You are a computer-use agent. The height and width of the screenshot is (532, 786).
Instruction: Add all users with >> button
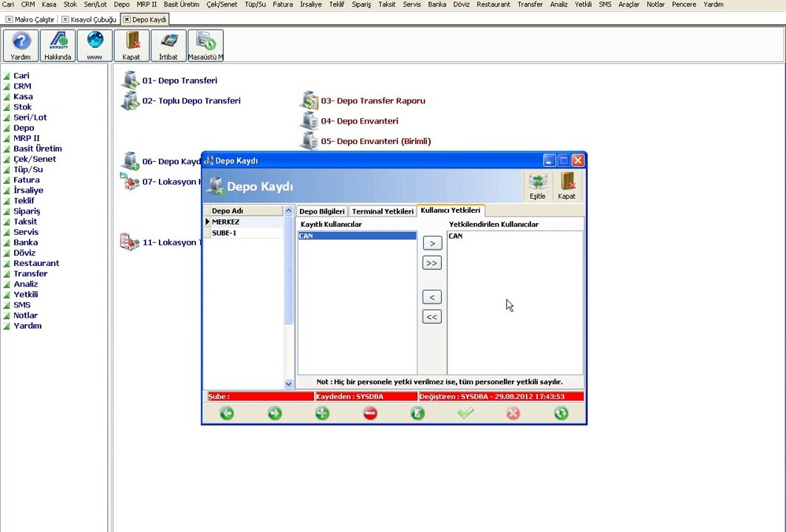coord(432,263)
